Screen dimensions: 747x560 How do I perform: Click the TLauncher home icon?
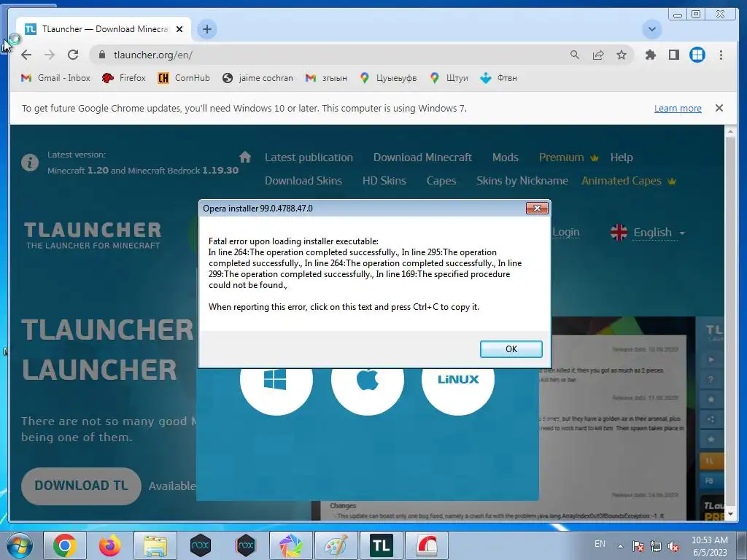245,157
